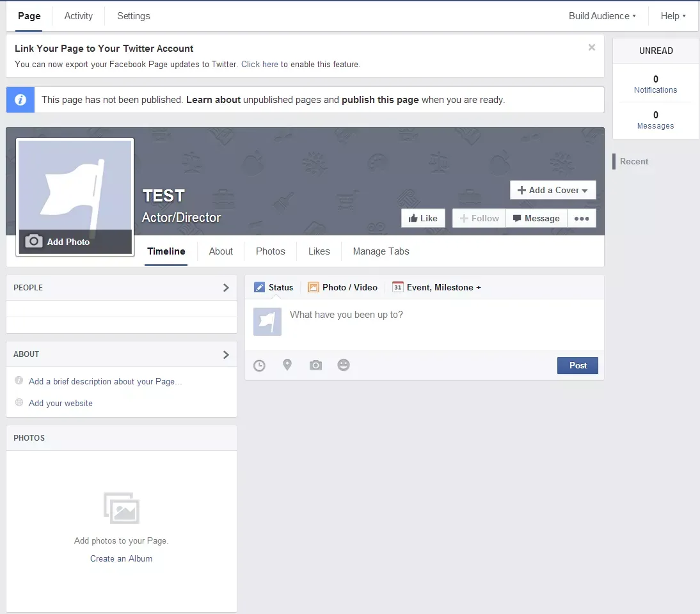The width and height of the screenshot is (700, 614).
Task: Open the About tab on the page timeline
Action: (221, 251)
